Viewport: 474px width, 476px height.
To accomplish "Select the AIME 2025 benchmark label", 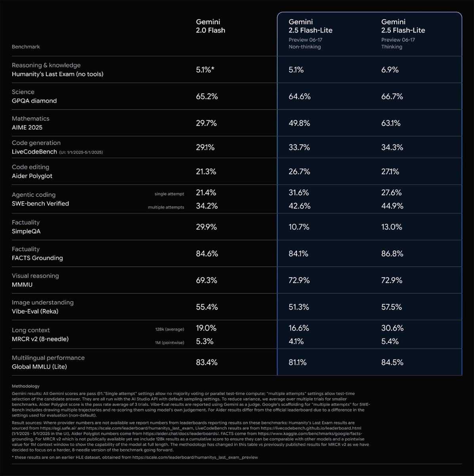I will tap(27, 127).
